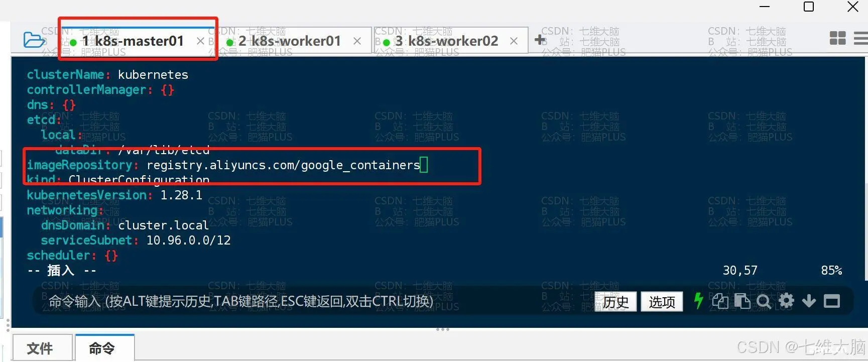Close the k8s-master01 tab

point(200,41)
